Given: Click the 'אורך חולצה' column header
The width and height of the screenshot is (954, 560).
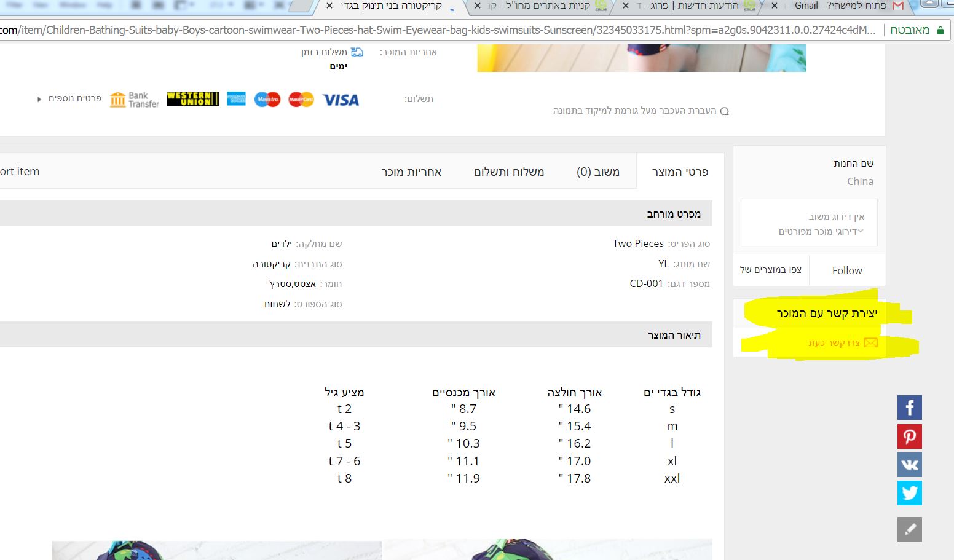Looking at the screenshot, I should [575, 392].
